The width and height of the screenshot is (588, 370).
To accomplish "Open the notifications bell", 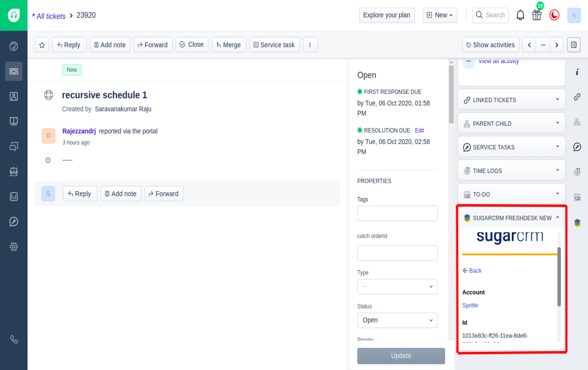I will [x=520, y=15].
